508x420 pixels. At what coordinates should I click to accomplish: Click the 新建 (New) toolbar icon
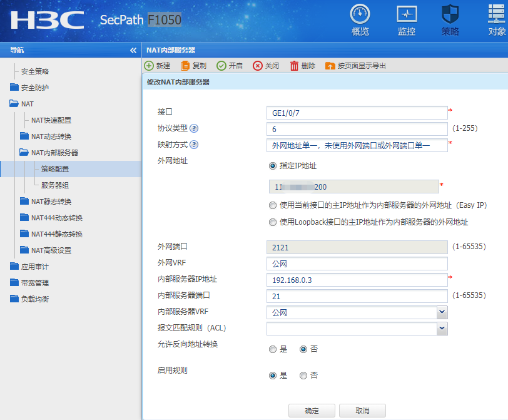tap(149, 66)
